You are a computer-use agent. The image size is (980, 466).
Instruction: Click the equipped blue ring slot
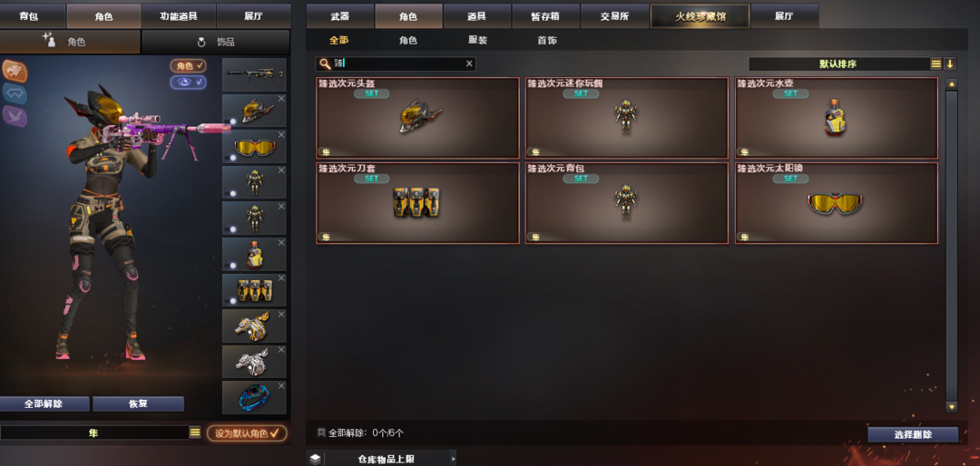click(254, 397)
